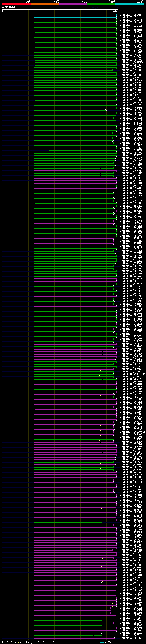This screenshot has width=146, height=644.
Task: Open hit UniRef100_B8XSN5
Action: 131,85
